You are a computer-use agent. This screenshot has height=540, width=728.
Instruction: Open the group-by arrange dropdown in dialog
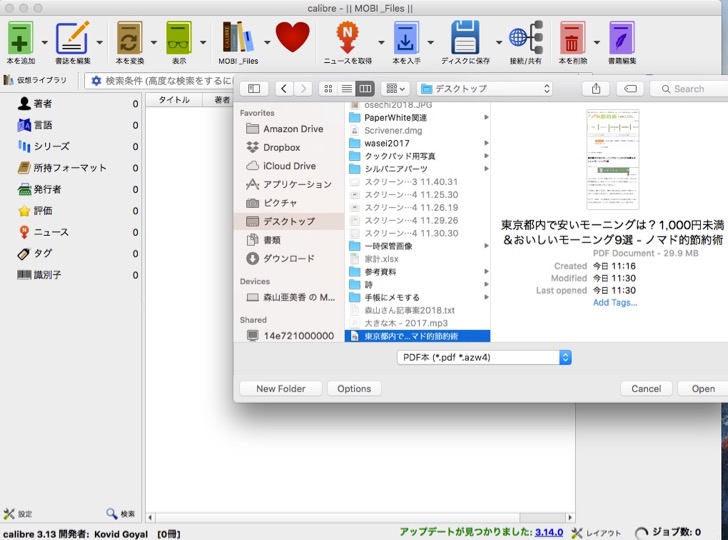(x=396, y=89)
